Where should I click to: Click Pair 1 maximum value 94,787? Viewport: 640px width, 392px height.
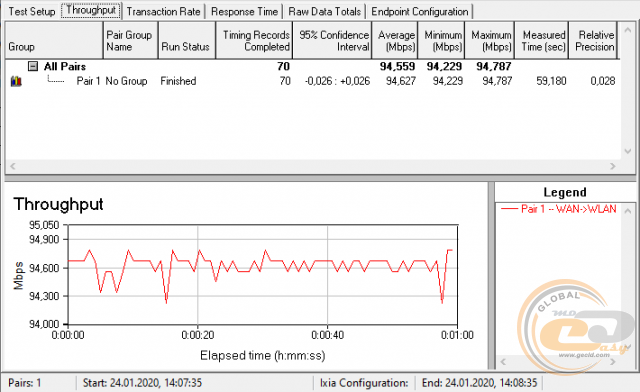pos(497,81)
